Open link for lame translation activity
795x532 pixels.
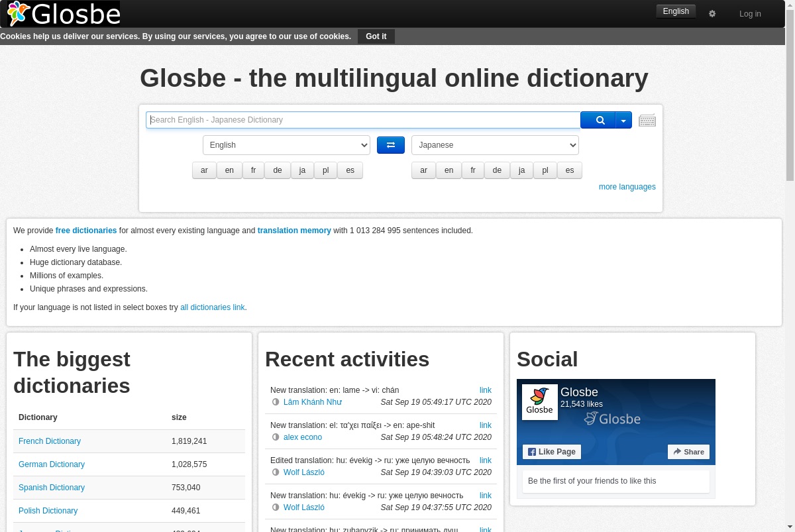click(486, 390)
